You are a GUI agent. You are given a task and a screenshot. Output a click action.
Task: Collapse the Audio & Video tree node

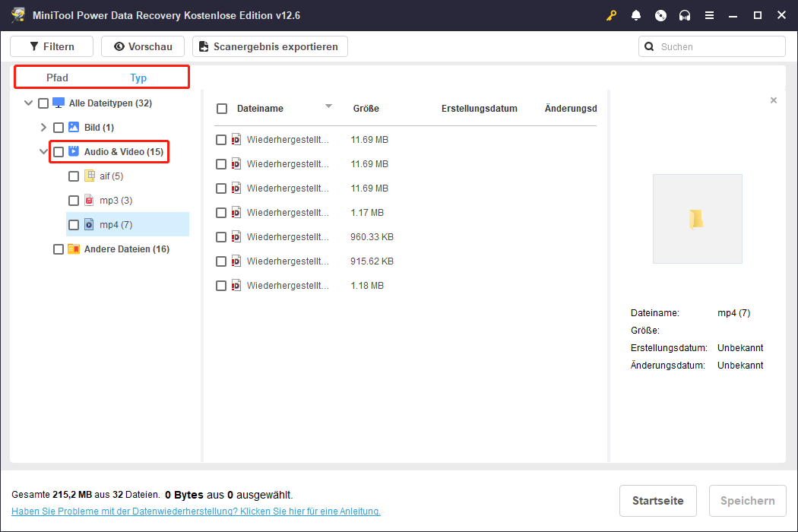tap(43, 152)
